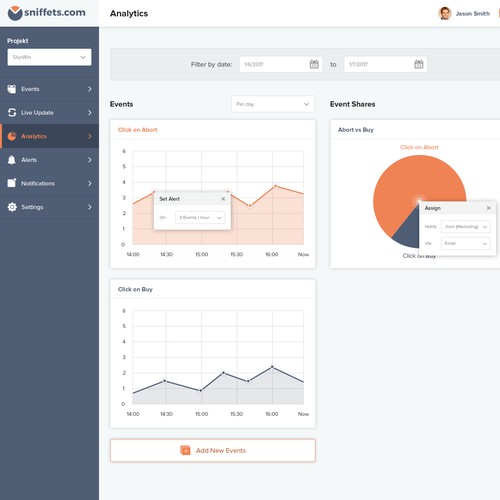The width and height of the screenshot is (500, 500).
Task: Expand the Alerts menu chevron
Action: coord(90,160)
